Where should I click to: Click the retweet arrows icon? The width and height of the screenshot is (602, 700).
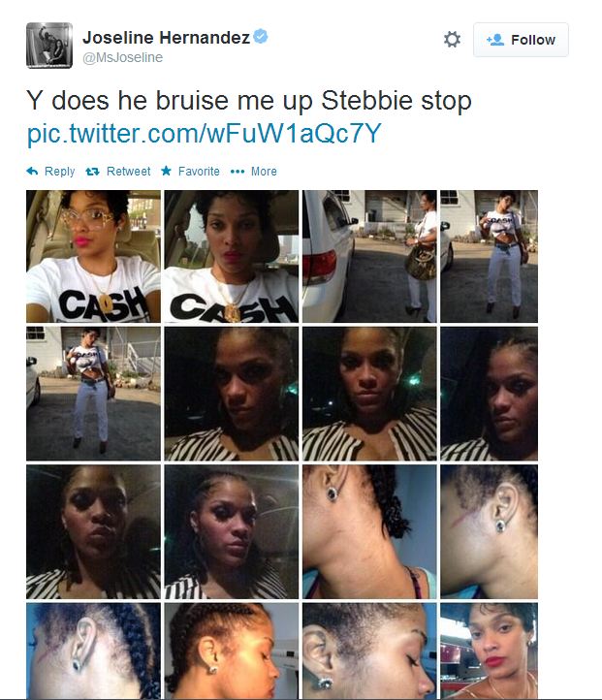tap(92, 171)
